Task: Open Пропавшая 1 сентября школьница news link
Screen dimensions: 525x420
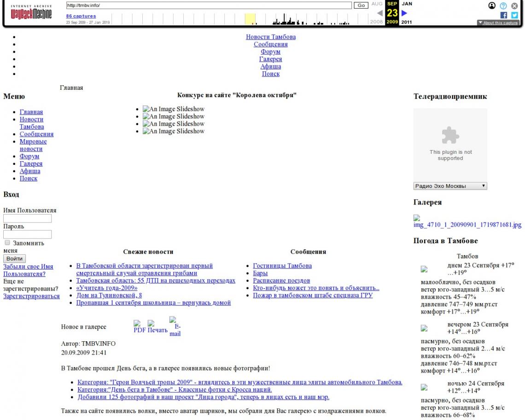Action: [x=153, y=303]
